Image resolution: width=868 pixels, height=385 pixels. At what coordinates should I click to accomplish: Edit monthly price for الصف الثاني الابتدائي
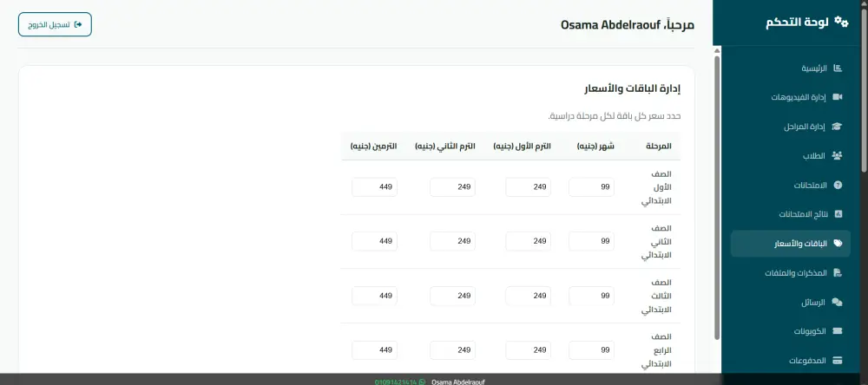tap(591, 241)
